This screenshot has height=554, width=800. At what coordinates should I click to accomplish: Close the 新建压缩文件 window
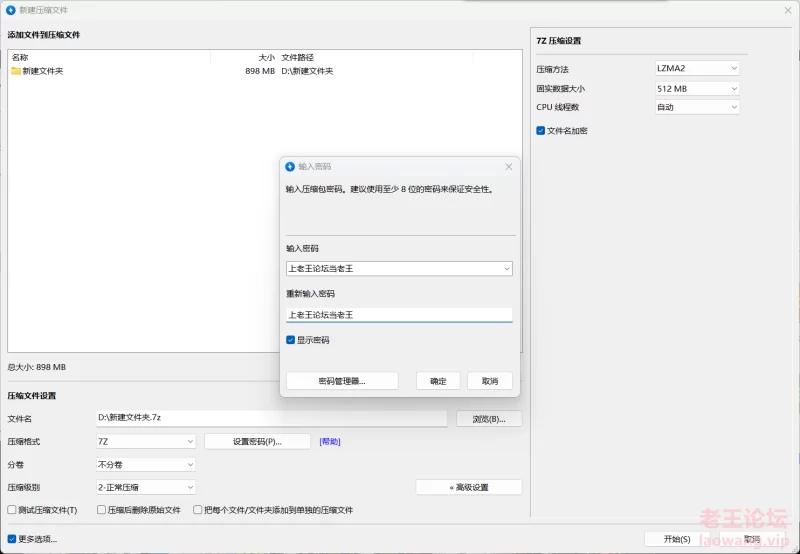coord(788,10)
